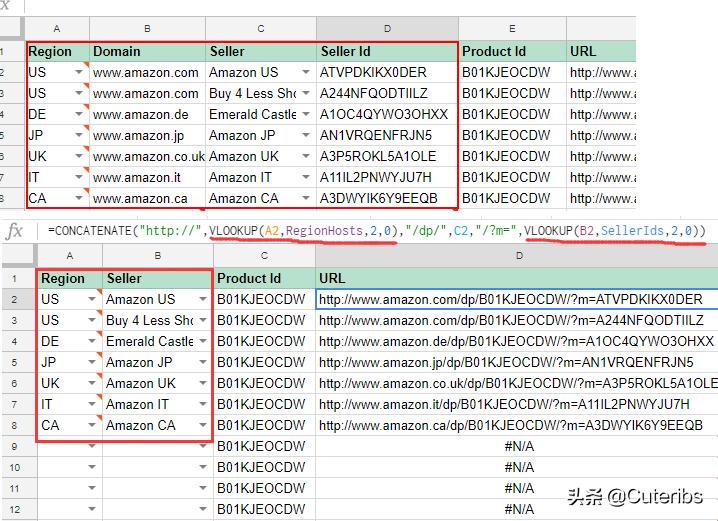Open Amazon IT seller dropdown in top sheet
Image resolution: width=718 pixels, height=521 pixels.
click(x=306, y=177)
